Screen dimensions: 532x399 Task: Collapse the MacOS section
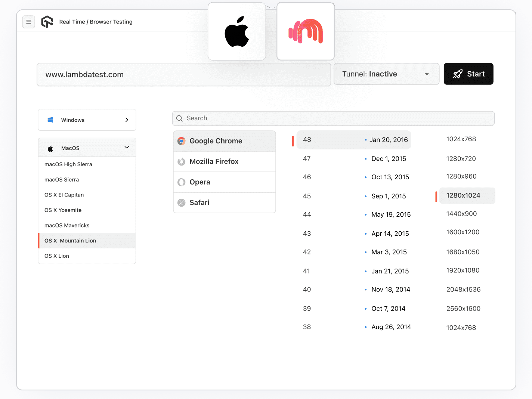pyautogui.click(x=127, y=148)
